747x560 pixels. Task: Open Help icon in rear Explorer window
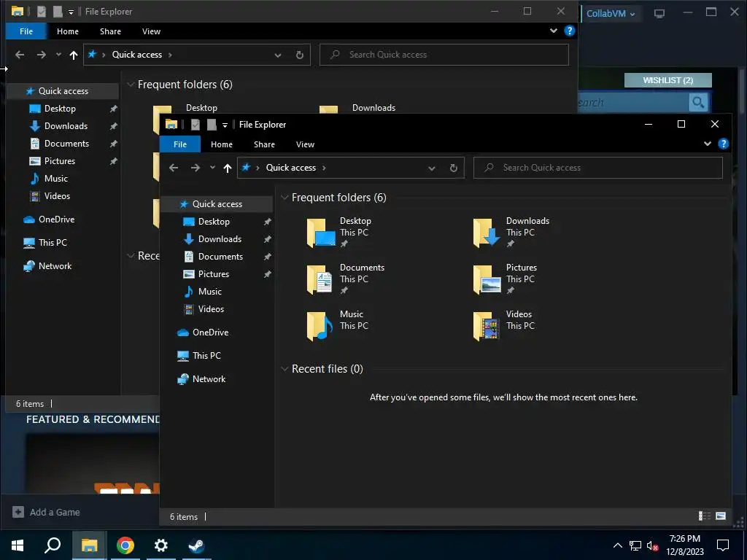(569, 31)
